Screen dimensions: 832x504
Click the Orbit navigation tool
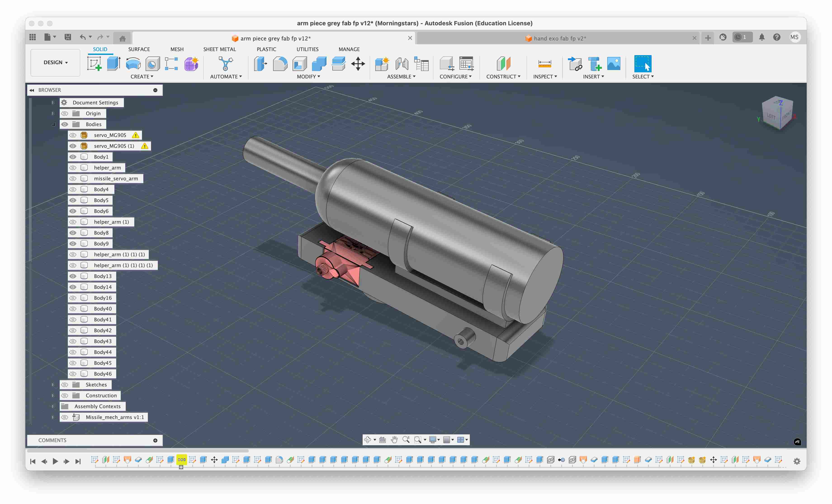point(368,440)
